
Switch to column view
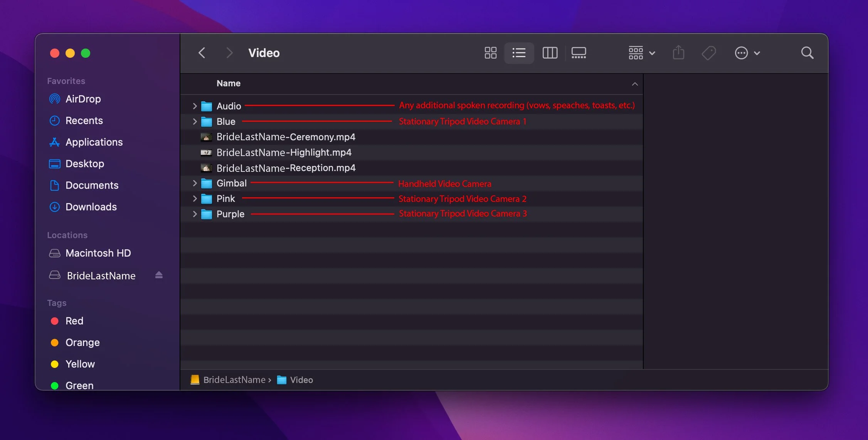click(550, 53)
